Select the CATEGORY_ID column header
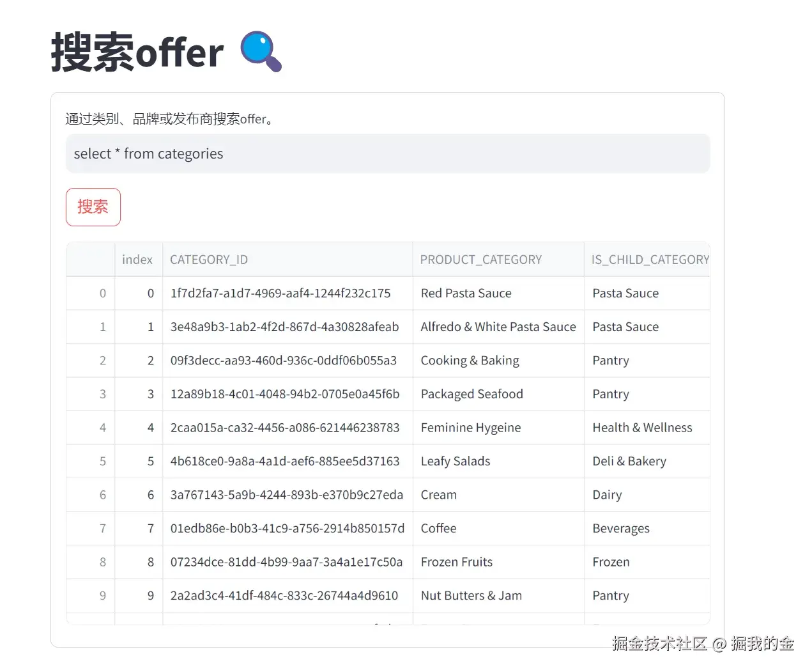The height and width of the screenshot is (670, 812). (x=208, y=259)
